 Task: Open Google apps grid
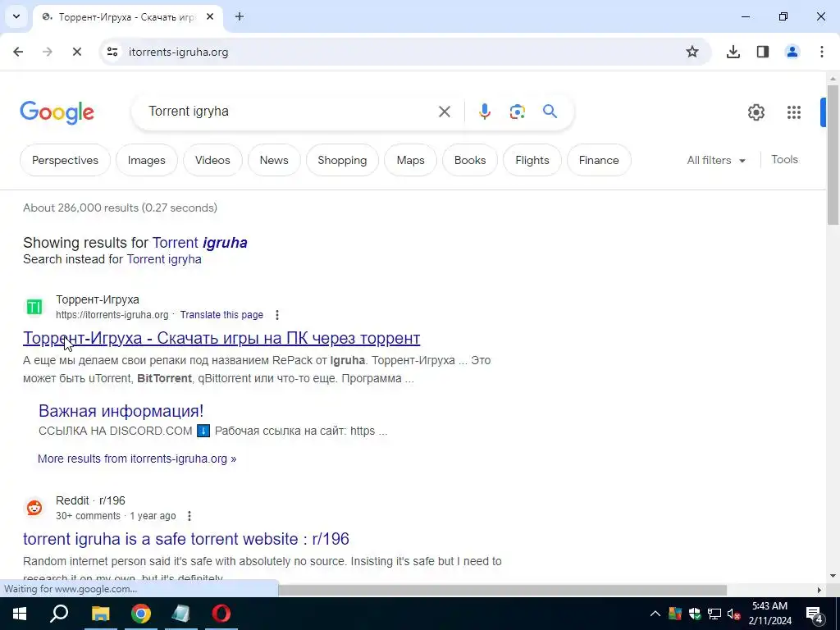(794, 112)
